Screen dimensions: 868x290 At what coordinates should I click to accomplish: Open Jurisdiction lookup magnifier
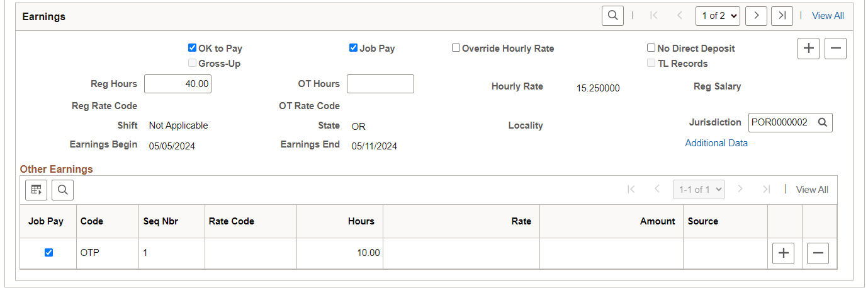click(822, 122)
